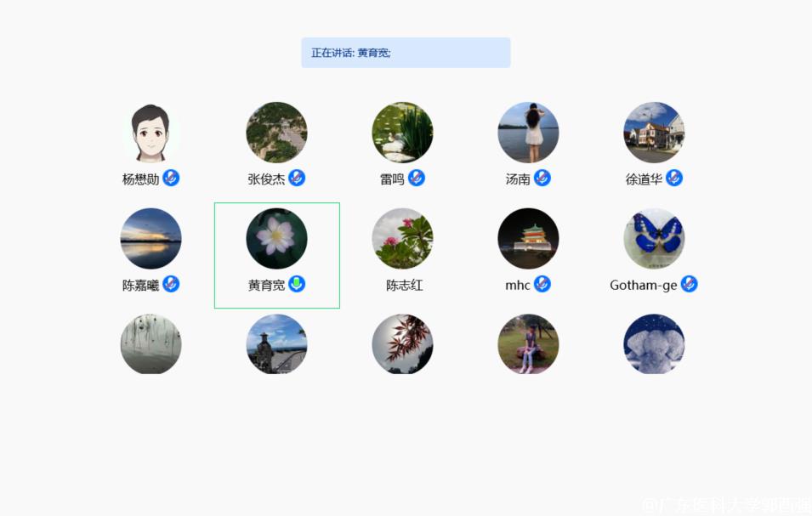Click the red maple leaves avatar
The height and width of the screenshot is (516, 812).
click(x=402, y=344)
